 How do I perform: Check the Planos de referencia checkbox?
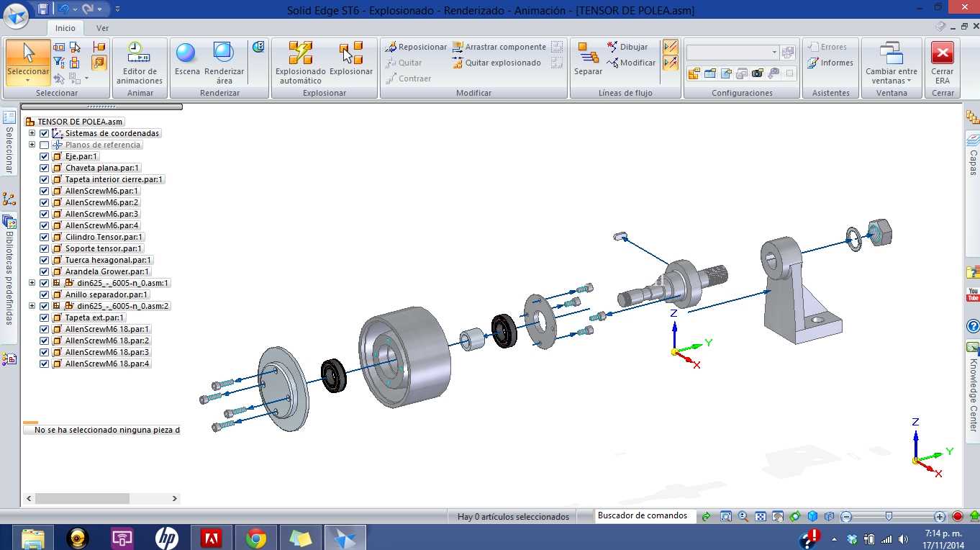pos(45,145)
